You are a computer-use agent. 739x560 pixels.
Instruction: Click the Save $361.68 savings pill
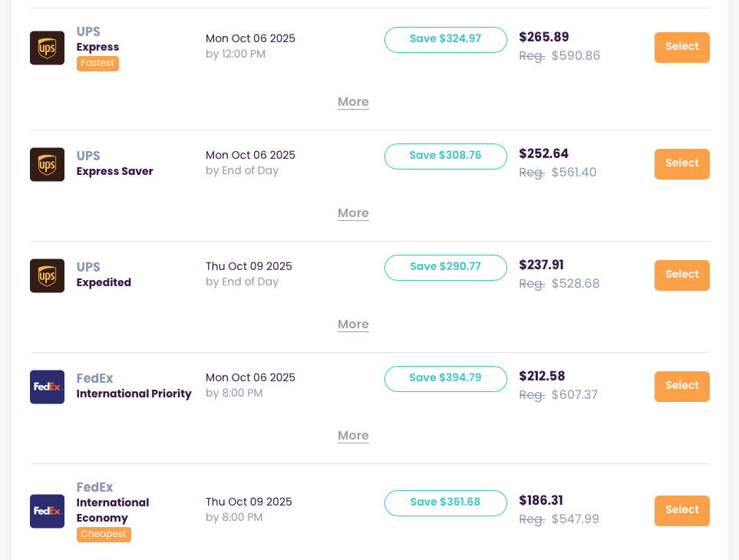tap(445, 503)
